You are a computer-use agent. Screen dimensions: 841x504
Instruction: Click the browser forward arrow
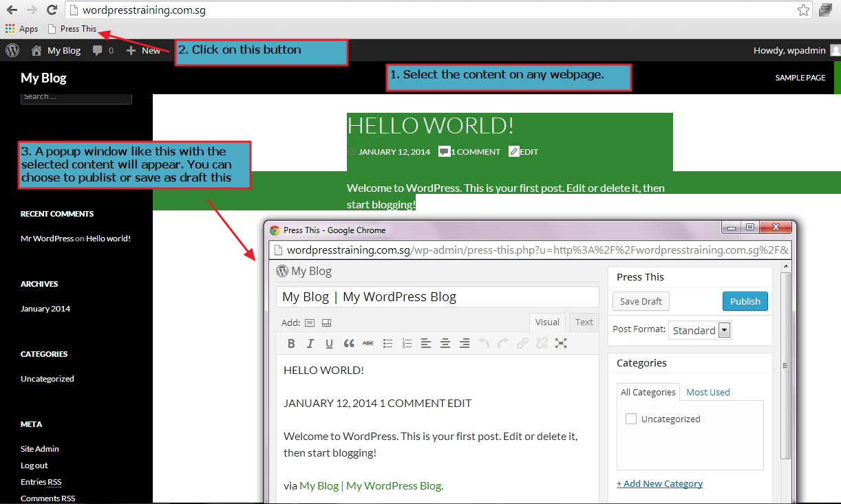(32, 10)
